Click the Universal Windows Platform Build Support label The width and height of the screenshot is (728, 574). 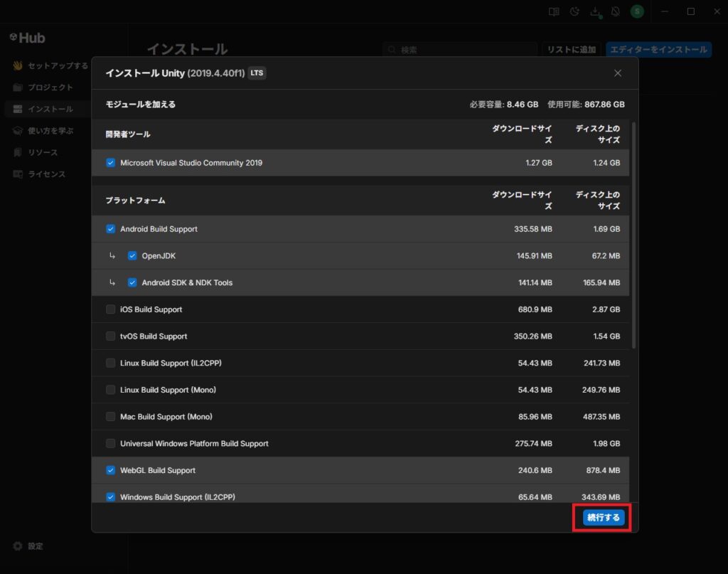pyautogui.click(x=195, y=444)
